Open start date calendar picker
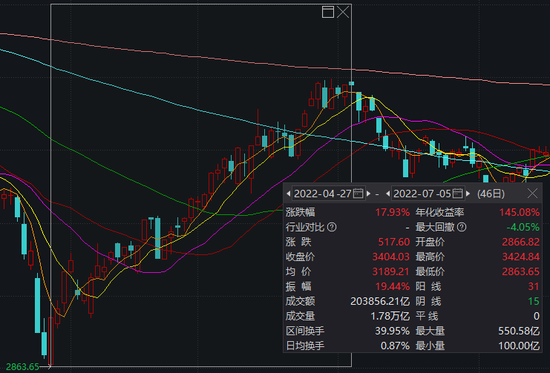 coord(358,193)
